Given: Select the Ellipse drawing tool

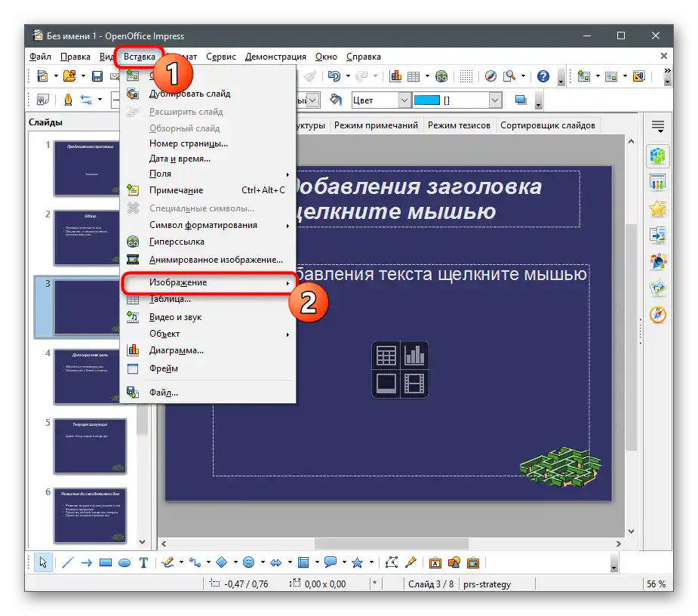Looking at the screenshot, I should point(125,562).
